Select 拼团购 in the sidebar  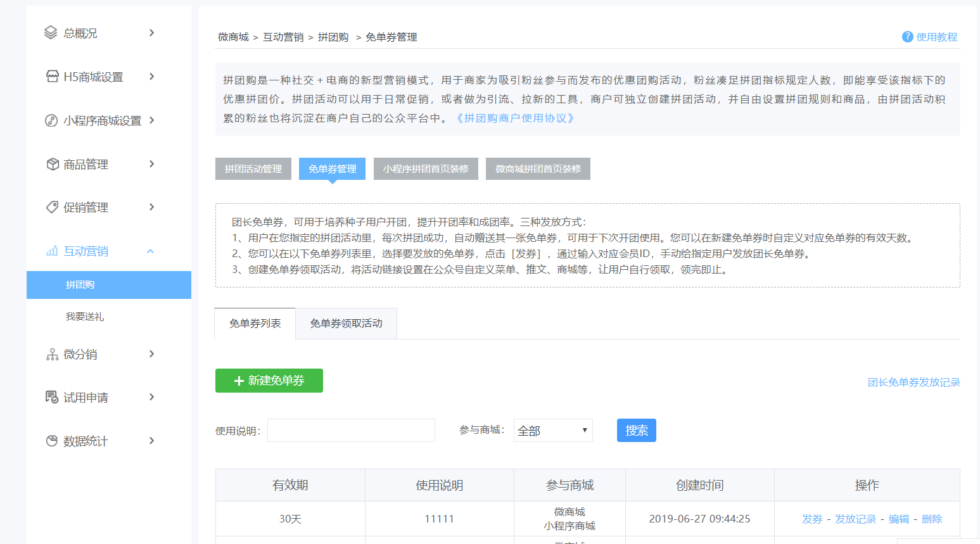click(x=109, y=285)
